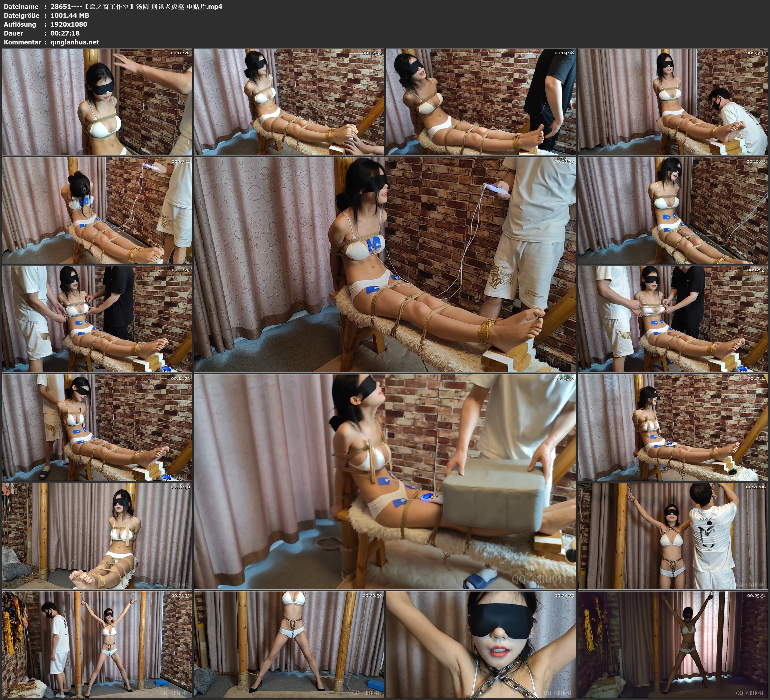Click the frame marked 00:21:33

tap(97, 644)
